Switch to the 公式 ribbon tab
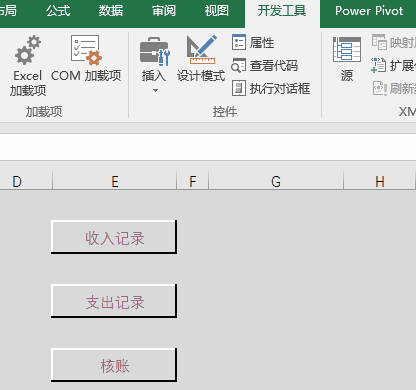416x390 pixels. [58, 11]
